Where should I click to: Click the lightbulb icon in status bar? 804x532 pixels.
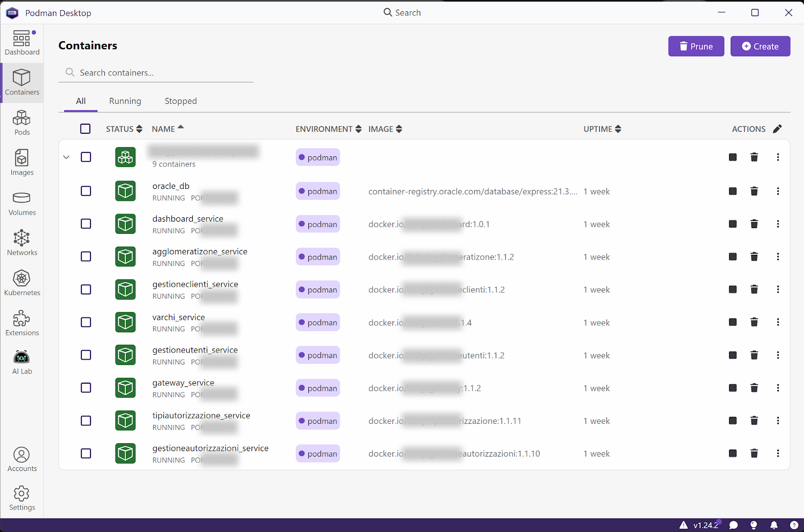point(754,525)
